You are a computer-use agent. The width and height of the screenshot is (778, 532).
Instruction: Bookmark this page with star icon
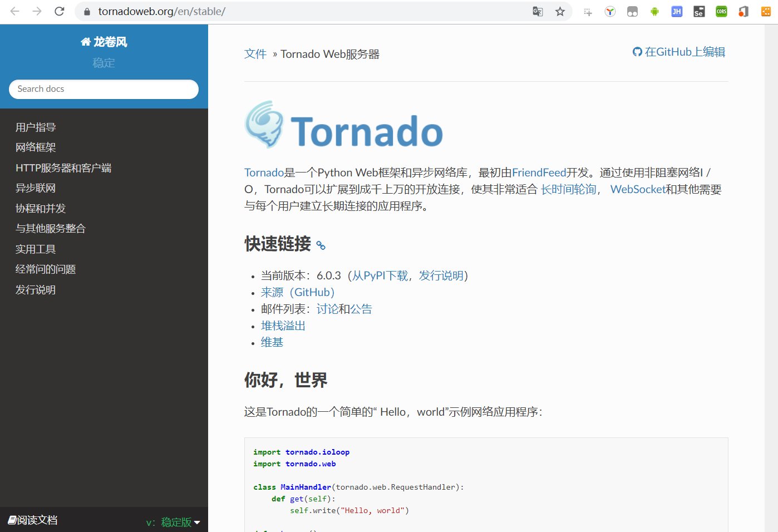click(560, 11)
